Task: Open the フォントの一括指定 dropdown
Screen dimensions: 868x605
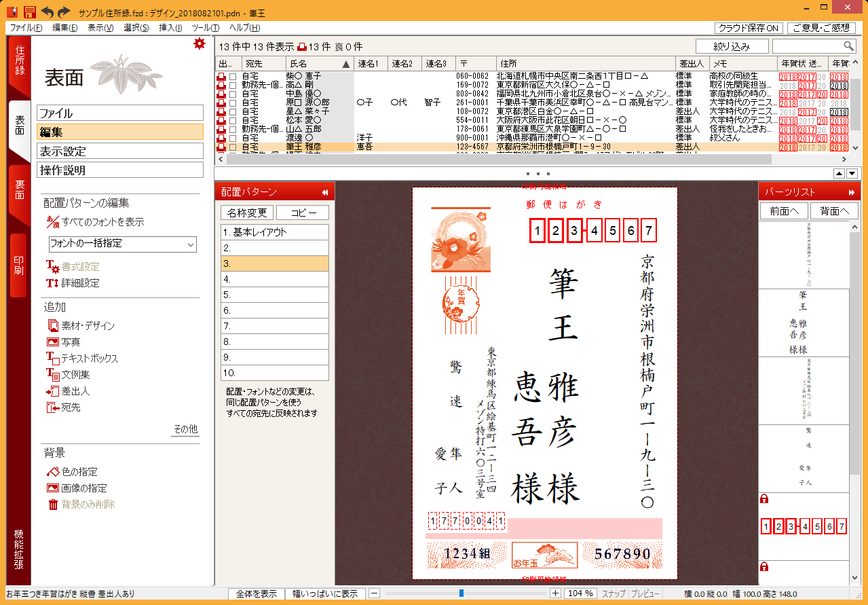Action: [122, 244]
